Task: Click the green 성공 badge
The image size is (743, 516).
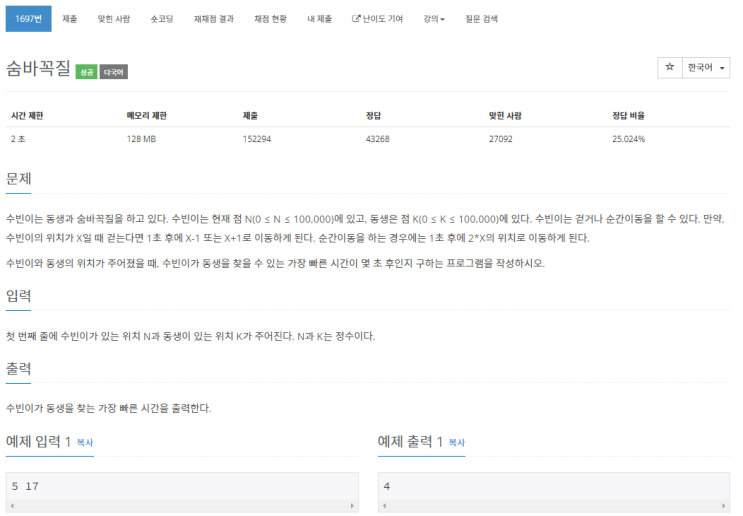Action: 86,72
